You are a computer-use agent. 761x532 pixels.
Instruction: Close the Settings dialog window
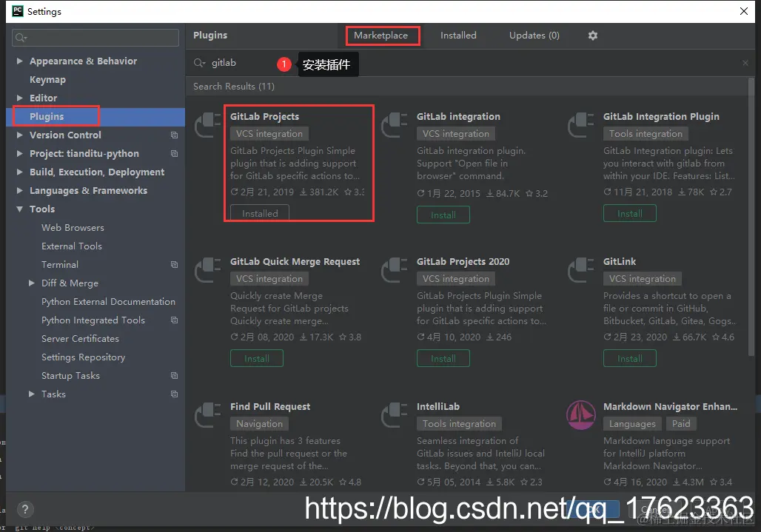pyautogui.click(x=743, y=10)
